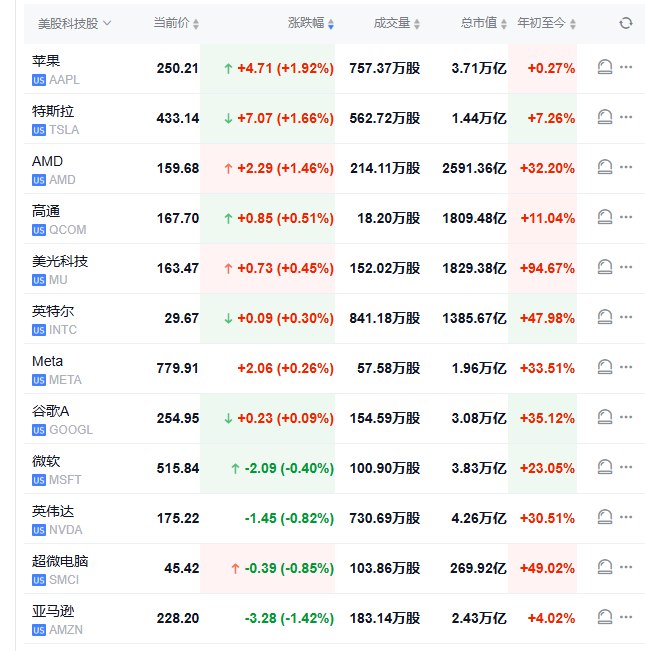Set price alert bell for Apple AAPL
This screenshot has height=651, width=645.
[604, 67]
